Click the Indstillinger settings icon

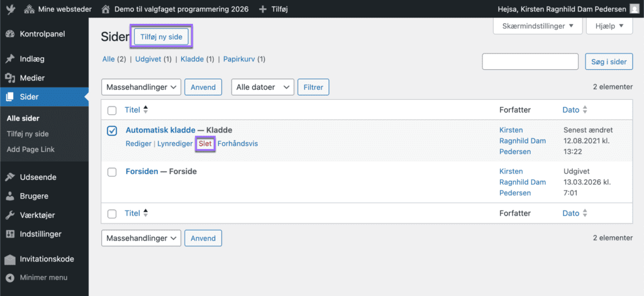tap(10, 234)
